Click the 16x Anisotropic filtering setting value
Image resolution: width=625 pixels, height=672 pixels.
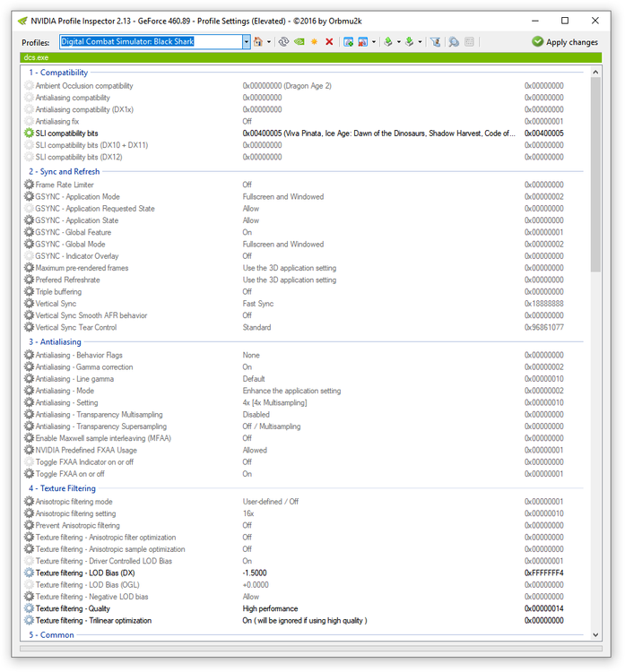[x=248, y=513]
